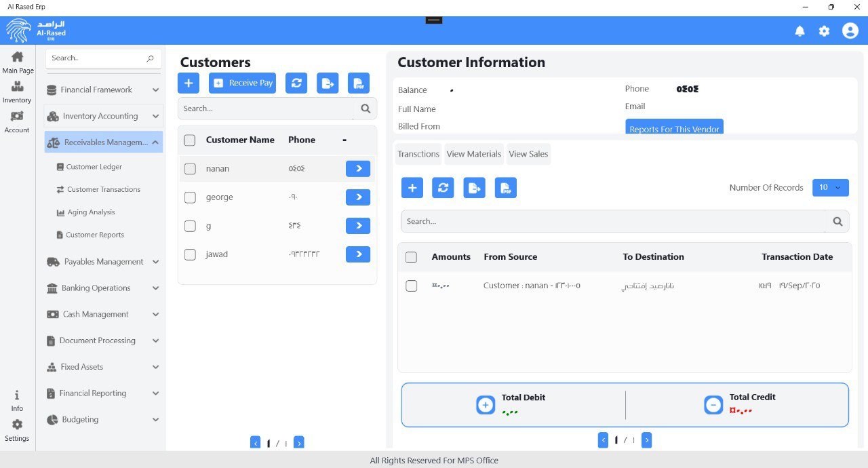Click the header gear settings icon
This screenshot has width=868, height=468.
click(x=824, y=31)
